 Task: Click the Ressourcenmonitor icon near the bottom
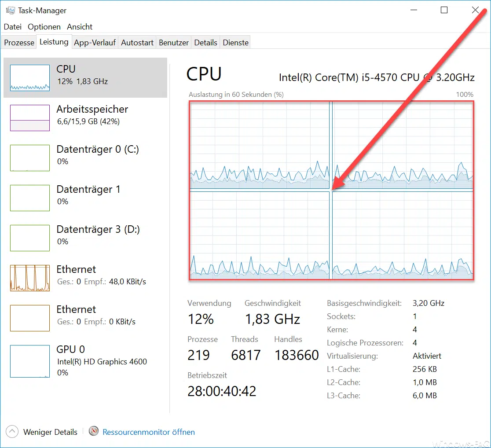coord(93,432)
